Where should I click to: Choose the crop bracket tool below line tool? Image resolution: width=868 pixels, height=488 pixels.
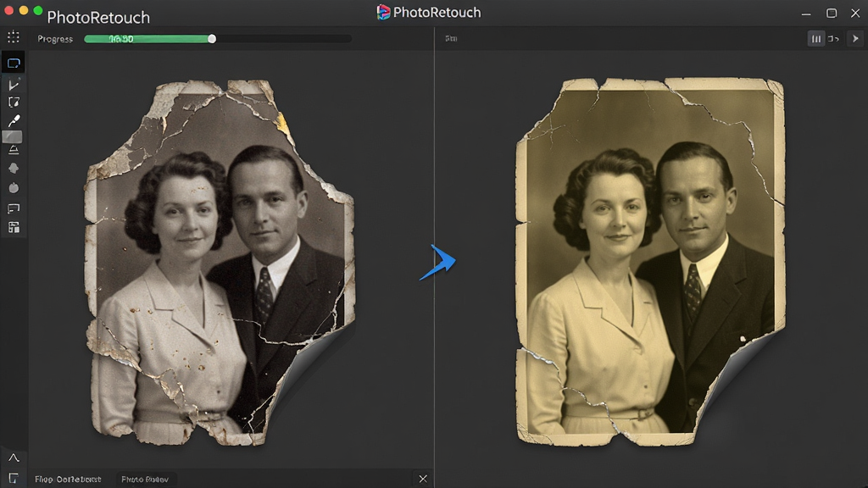(14, 103)
